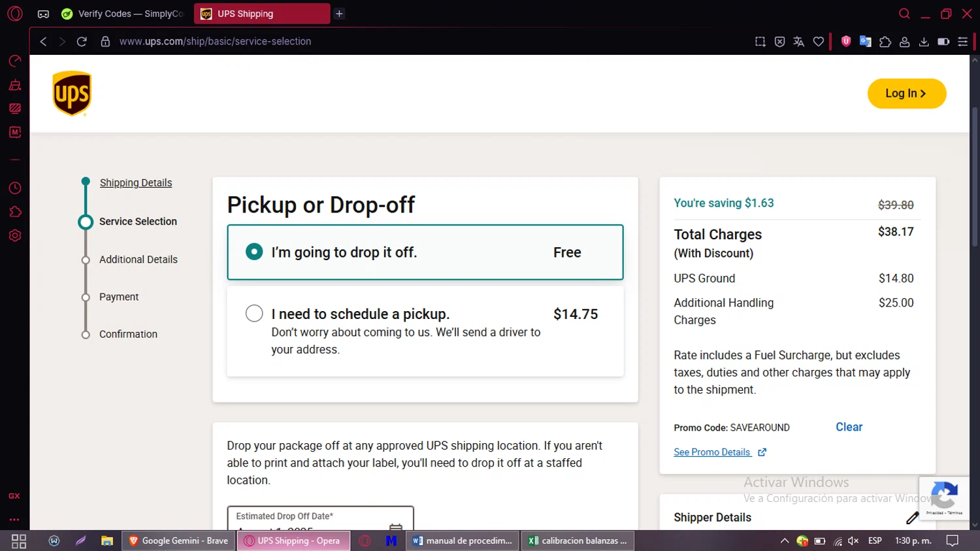980x551 pixels.
Task: Open a new browser tab
Action: pos(339,14)
